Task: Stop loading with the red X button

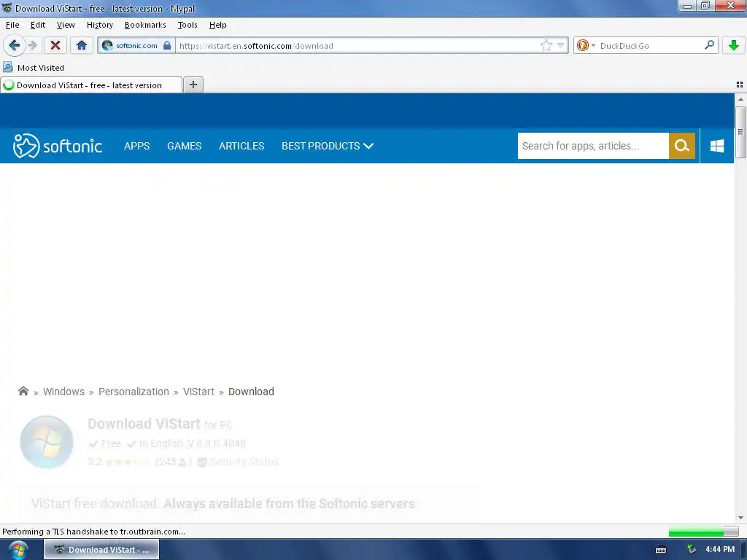Action: (x=55, y=45)
